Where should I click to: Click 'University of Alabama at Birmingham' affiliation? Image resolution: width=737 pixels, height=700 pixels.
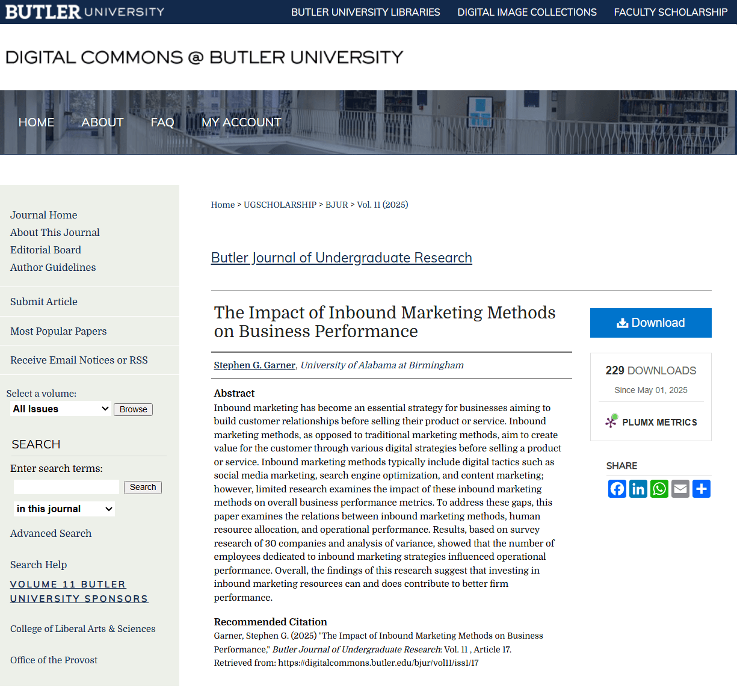382,365
